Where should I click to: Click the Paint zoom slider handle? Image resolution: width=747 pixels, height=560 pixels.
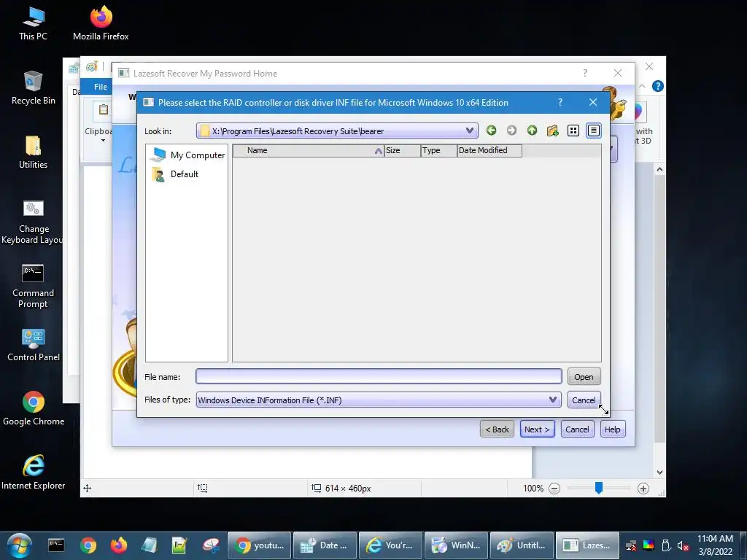tap(599, 487)
